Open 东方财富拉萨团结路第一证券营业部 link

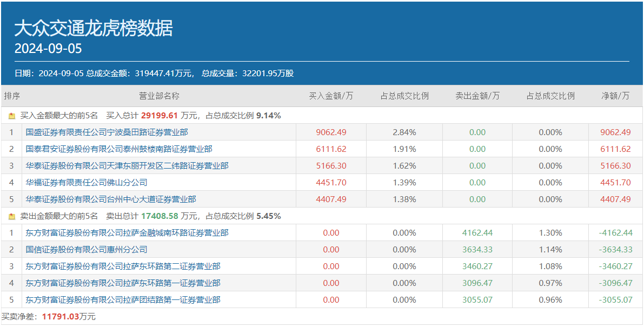tap(123, 300)
